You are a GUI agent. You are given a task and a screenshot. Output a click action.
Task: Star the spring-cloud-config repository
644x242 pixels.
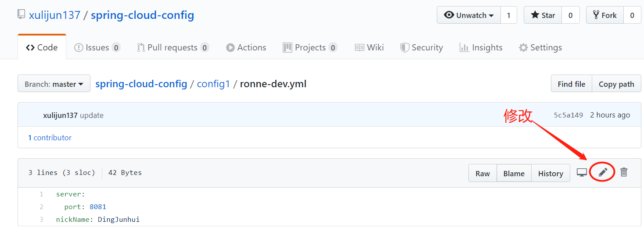[543, 15]
